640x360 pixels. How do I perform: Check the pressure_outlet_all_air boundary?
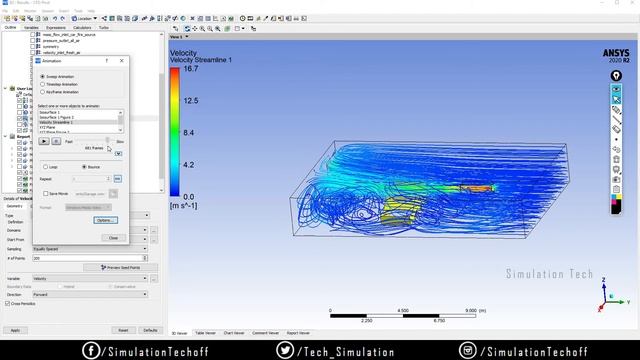click(x=33, y=41)
